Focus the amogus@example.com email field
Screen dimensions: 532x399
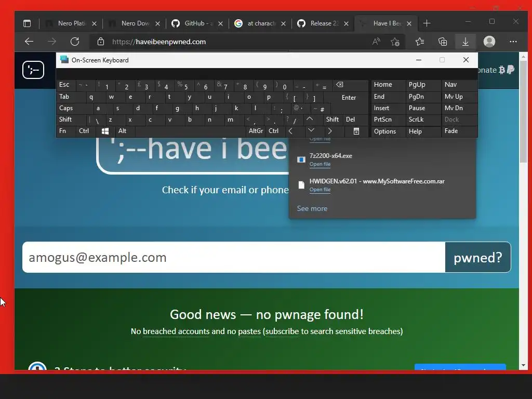[x=233, y=258]
